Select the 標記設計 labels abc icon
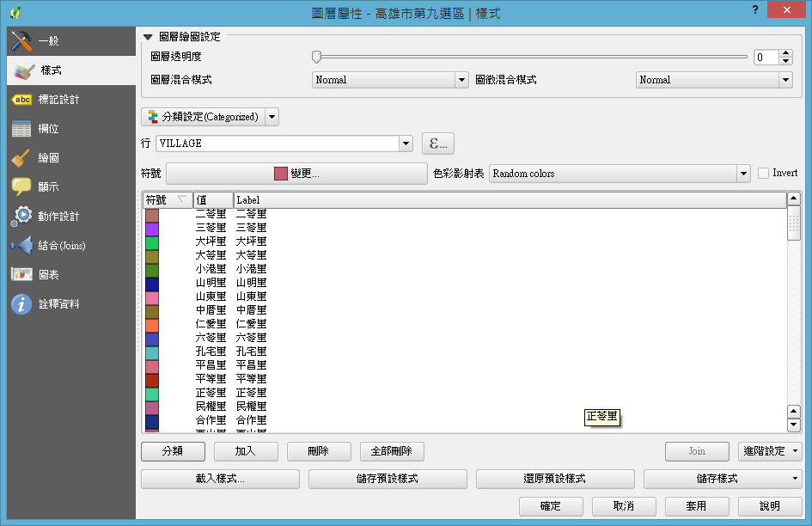Image resolution: width=812 pixels, height=526 pixels. click(x=22, y=100)
